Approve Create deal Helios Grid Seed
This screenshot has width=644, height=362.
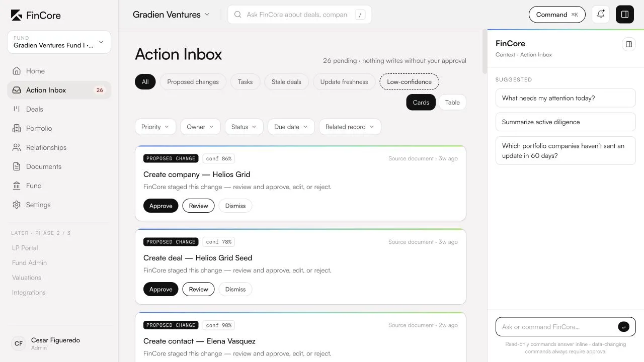[x=161, y=289]
